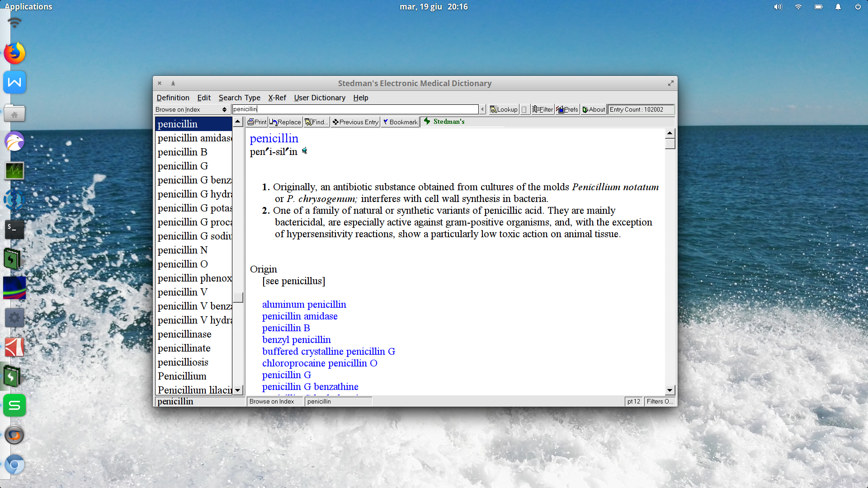Click the Find icon above the definition

[316, 122]
